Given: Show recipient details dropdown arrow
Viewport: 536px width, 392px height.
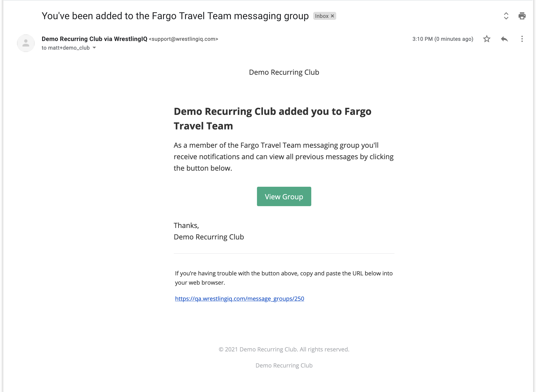Looking at the screenshot, I should [x=94, y=48].
